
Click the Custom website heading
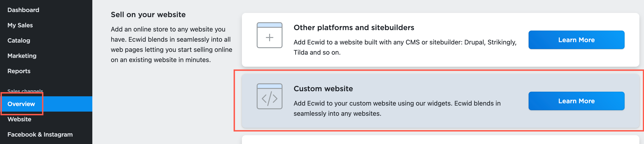pos(323,89)
